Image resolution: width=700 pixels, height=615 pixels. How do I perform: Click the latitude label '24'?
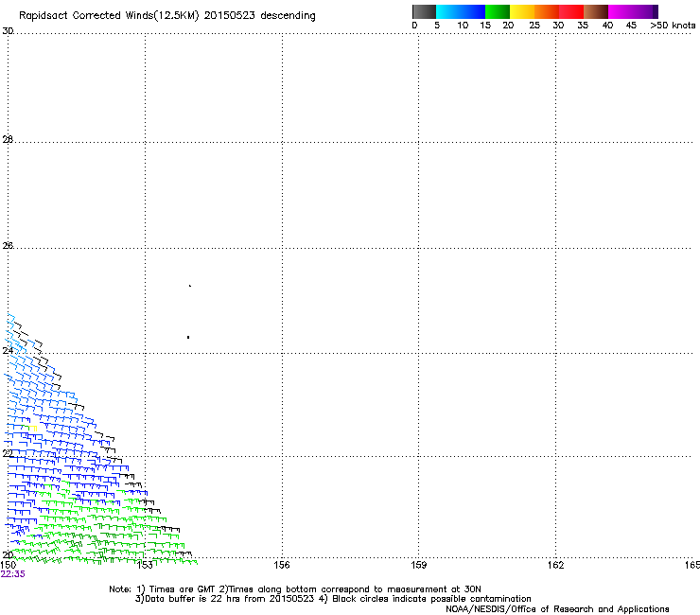(8, 351)
